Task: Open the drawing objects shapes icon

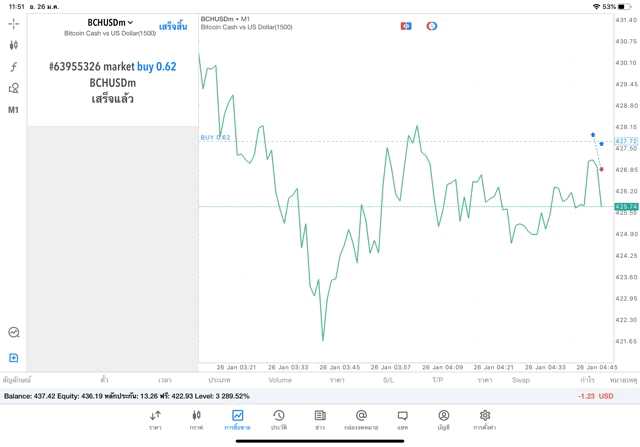Action: 13,88
